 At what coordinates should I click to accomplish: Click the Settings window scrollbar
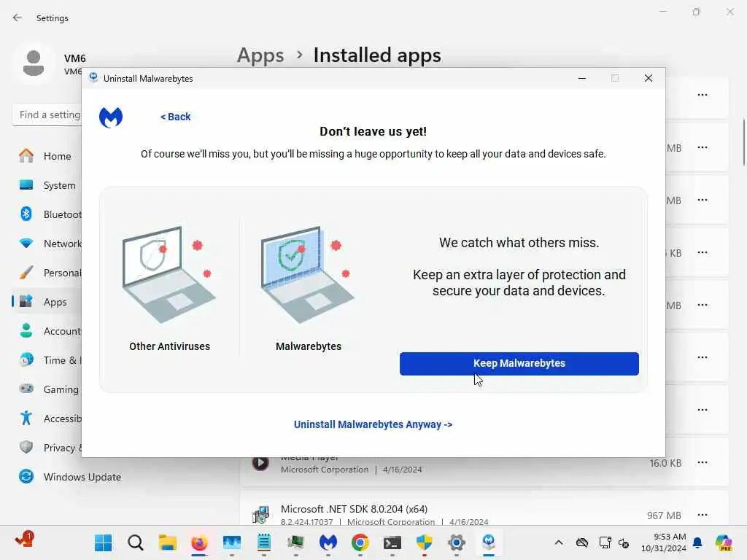743,143
